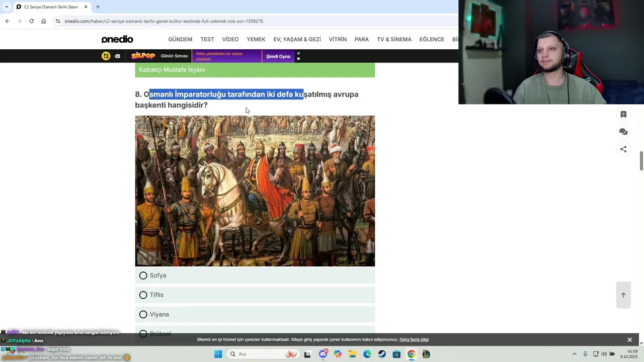Select the Sofya answer option
Viewport: 644px width, 362px height.
(255, 276)
